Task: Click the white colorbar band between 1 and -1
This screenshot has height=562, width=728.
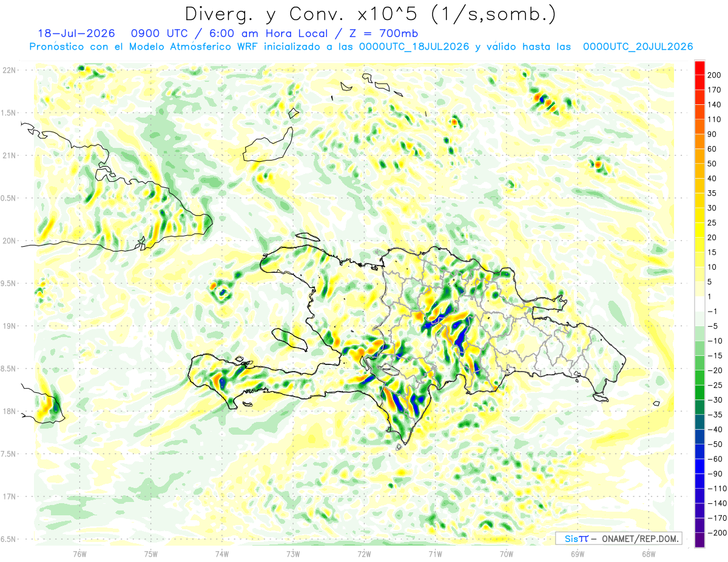Action: [x=699, y=304]
